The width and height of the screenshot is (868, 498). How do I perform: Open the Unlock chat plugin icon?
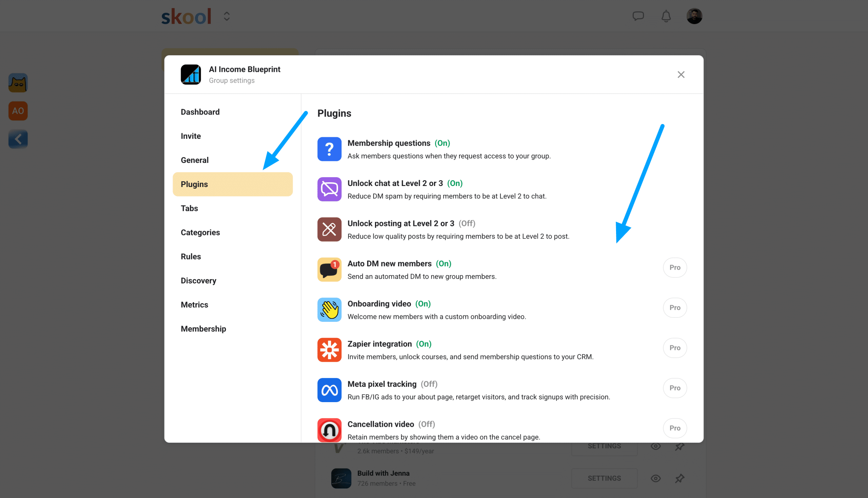click(x=329, y=189)
